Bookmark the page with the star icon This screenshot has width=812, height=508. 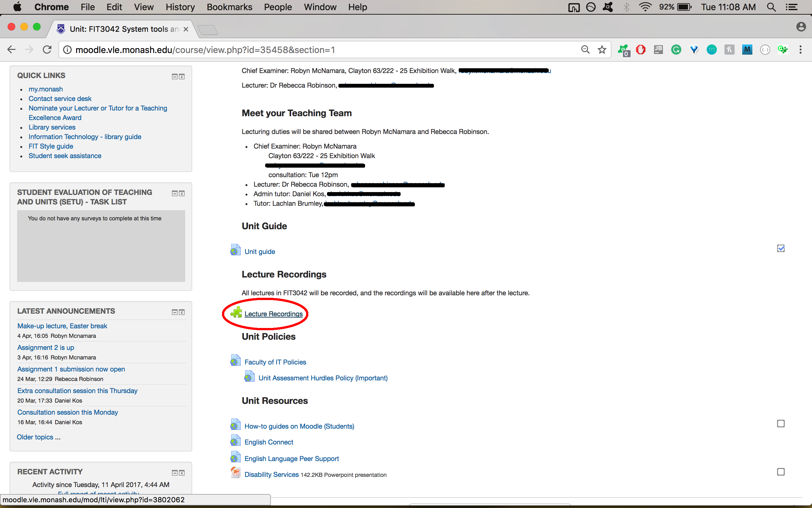tap(602, 50)
